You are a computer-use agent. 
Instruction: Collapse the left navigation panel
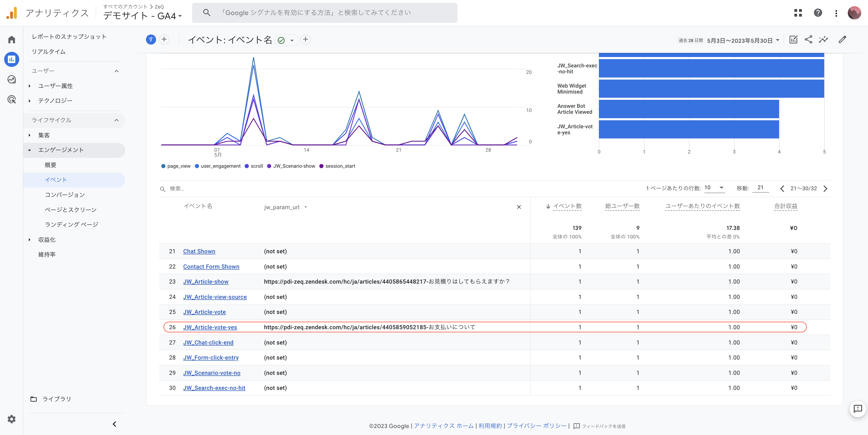point(114,424)
